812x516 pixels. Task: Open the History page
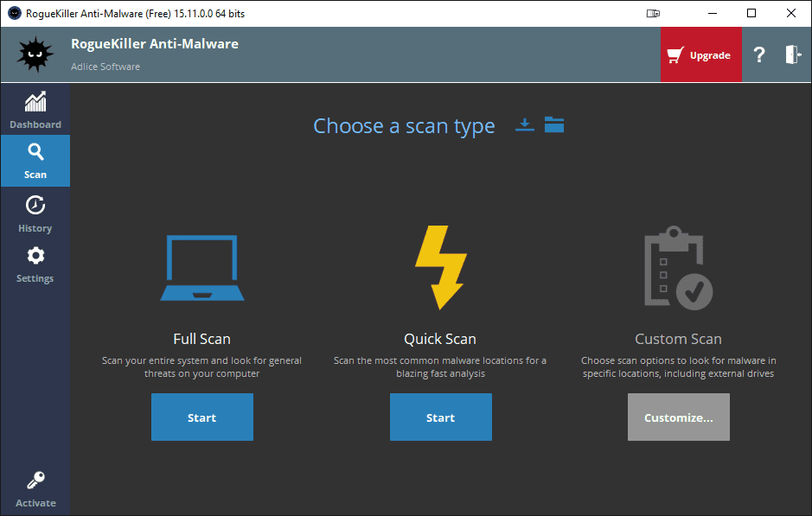click(35, 213)
